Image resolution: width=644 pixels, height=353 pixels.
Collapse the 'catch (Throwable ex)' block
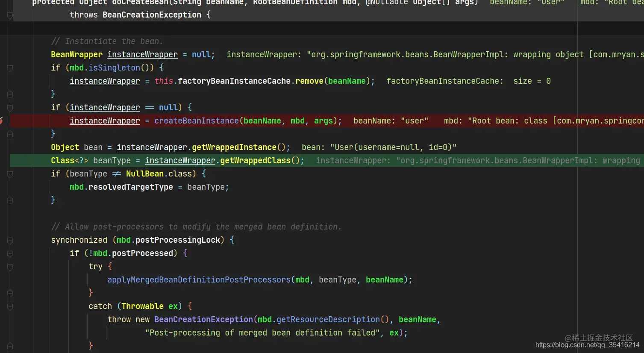click(x=10, y=306)
